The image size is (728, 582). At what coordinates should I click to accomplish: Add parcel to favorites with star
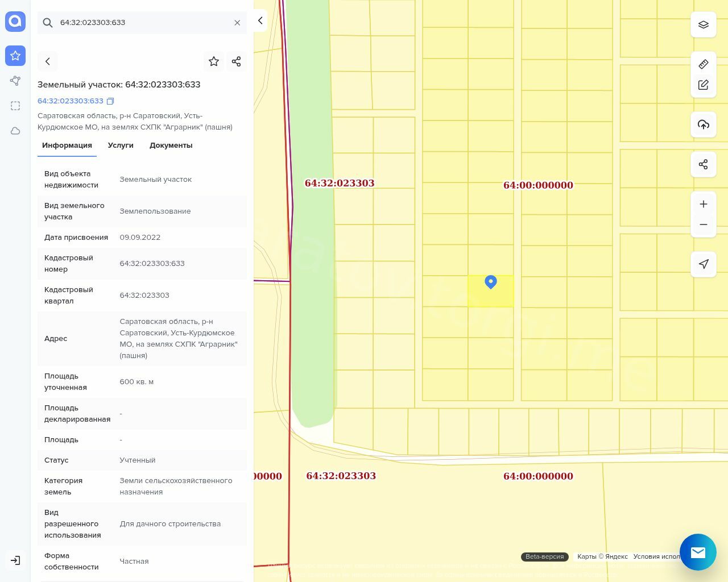point(214,61)
